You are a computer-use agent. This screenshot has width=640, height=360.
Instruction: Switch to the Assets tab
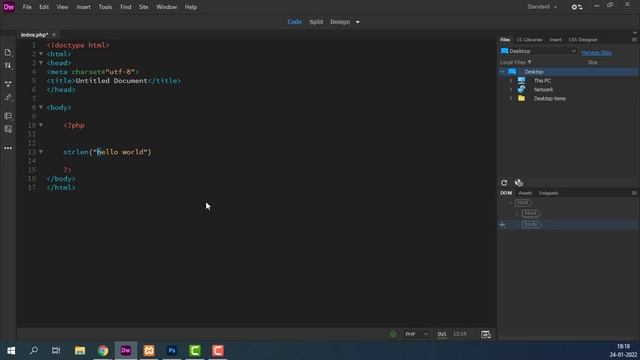[x=525, y=193]
